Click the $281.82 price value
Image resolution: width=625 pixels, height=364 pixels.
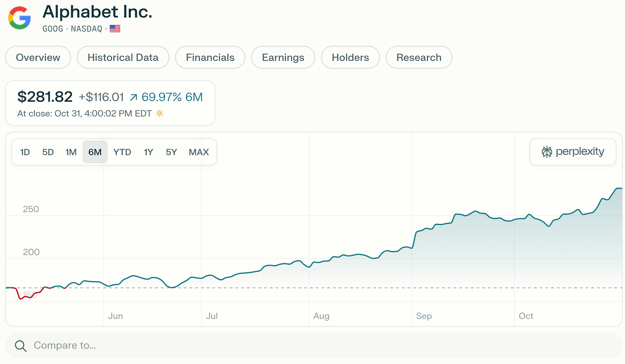click(45, 97)
